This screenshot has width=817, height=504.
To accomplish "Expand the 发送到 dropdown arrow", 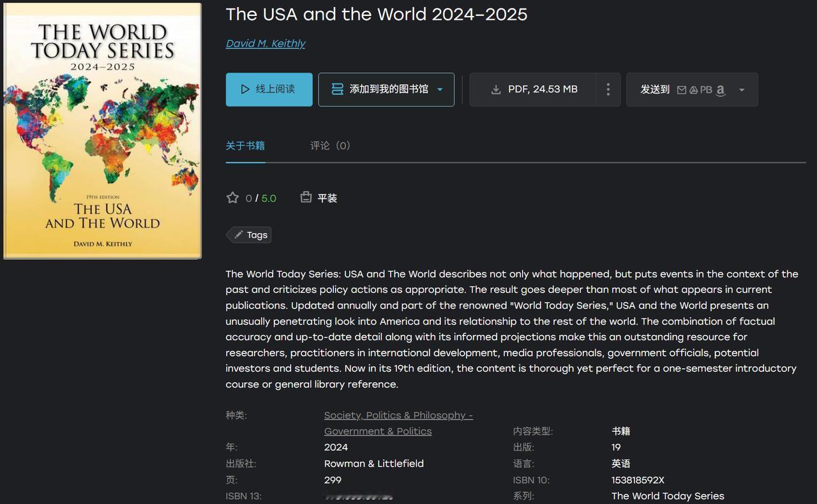I will [742, 90].
